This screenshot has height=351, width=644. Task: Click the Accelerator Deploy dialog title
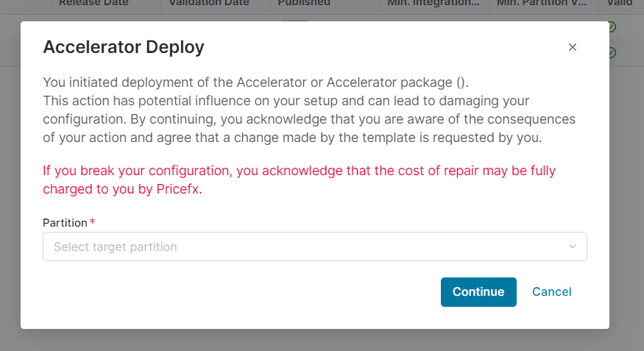[x=124, y=48]
